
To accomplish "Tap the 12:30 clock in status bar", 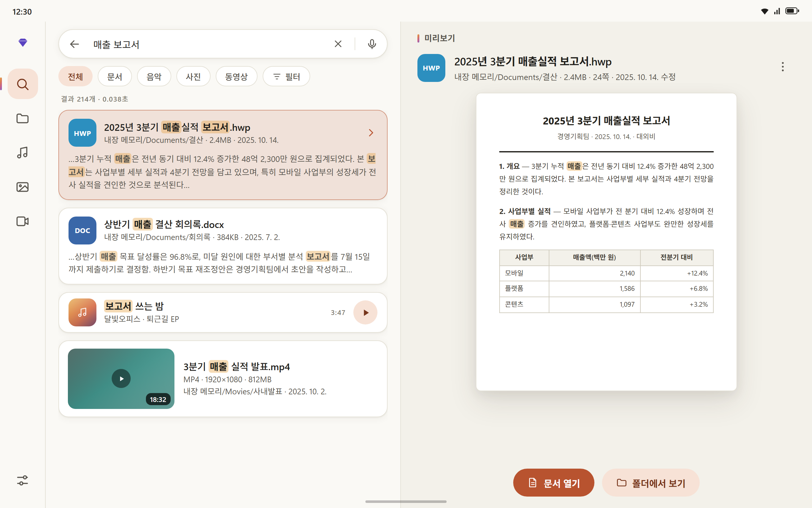I will pyautogui.click(x=22, y=12).
